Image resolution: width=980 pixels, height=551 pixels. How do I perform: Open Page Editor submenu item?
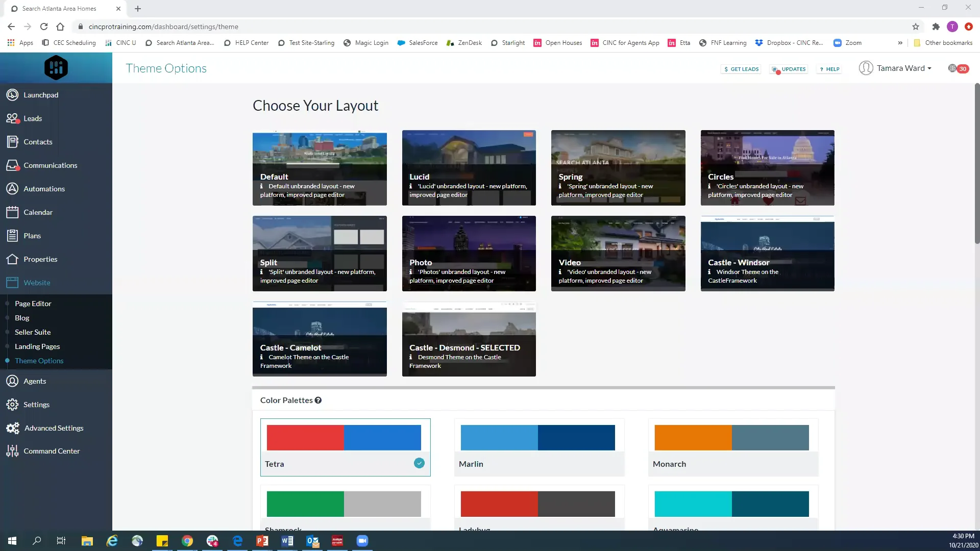pyautogui.click(x=33, y=304)
